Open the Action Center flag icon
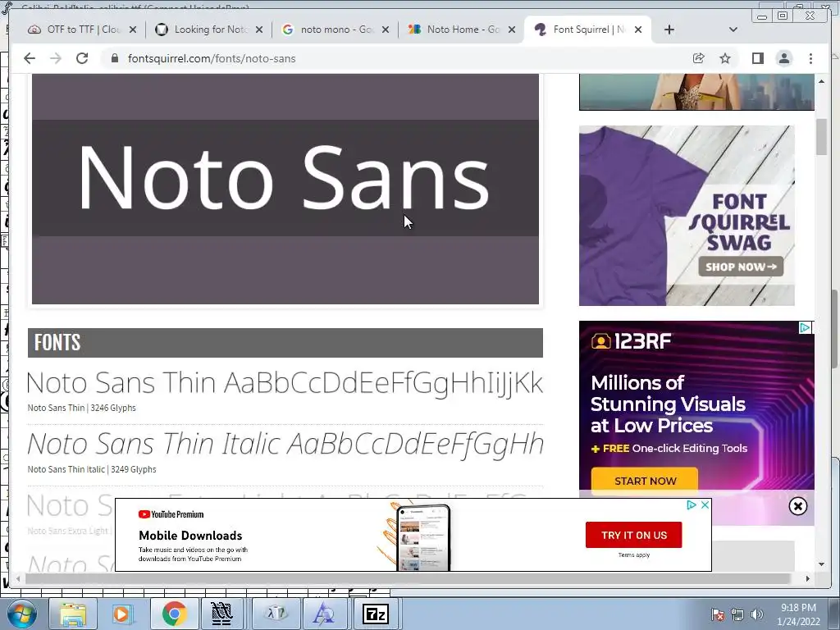The width and height of the screenshot is (840, 630). click(718, 614)
